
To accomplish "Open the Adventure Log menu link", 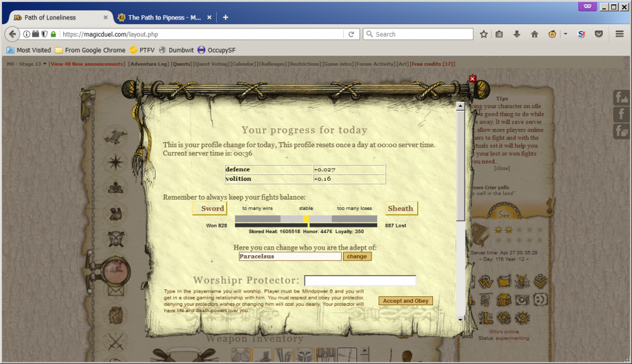I will coord(149,64).
